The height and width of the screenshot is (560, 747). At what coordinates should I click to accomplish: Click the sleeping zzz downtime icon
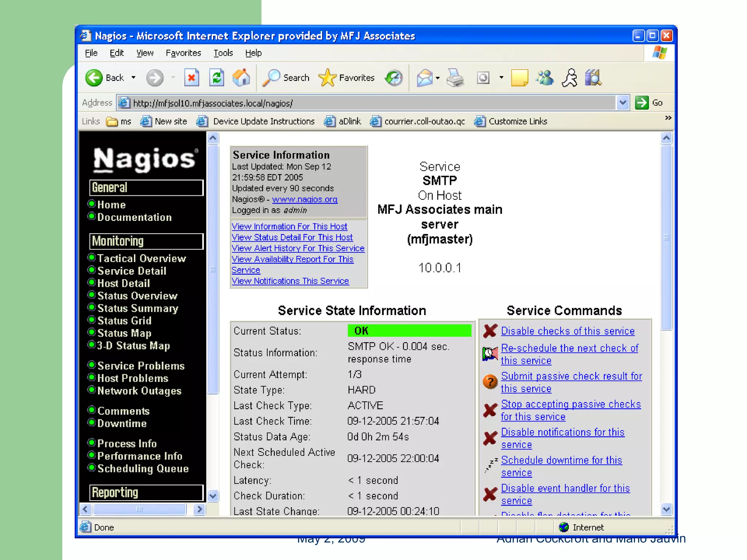point(491,466)
